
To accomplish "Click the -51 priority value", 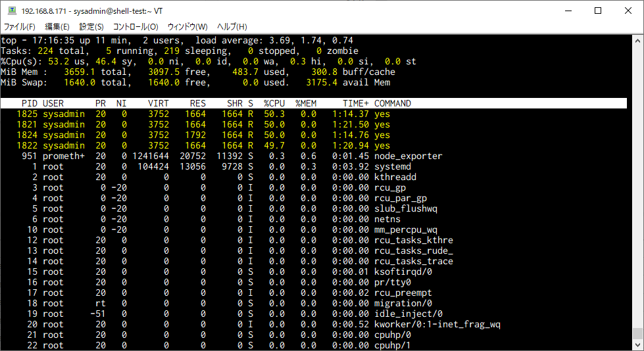I will (98, 314).
